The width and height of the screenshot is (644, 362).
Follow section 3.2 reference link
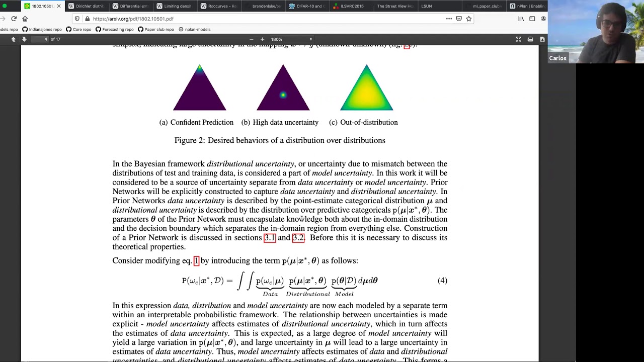coord(298,237)
